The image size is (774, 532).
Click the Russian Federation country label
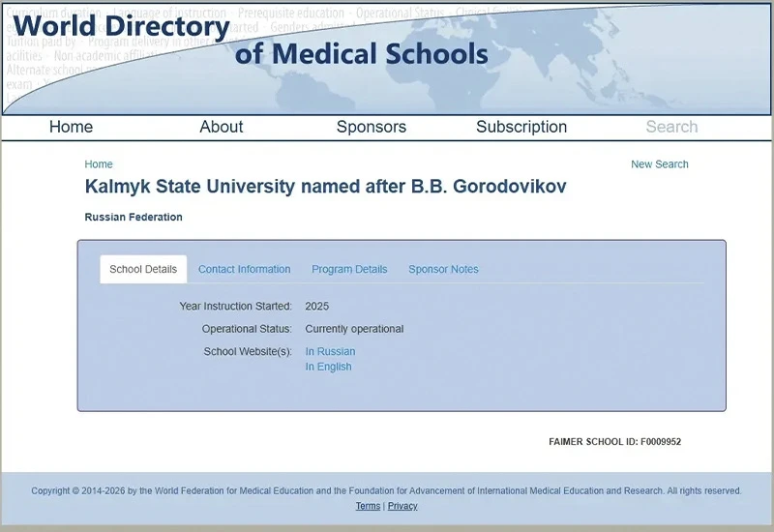tap(134, 217)
